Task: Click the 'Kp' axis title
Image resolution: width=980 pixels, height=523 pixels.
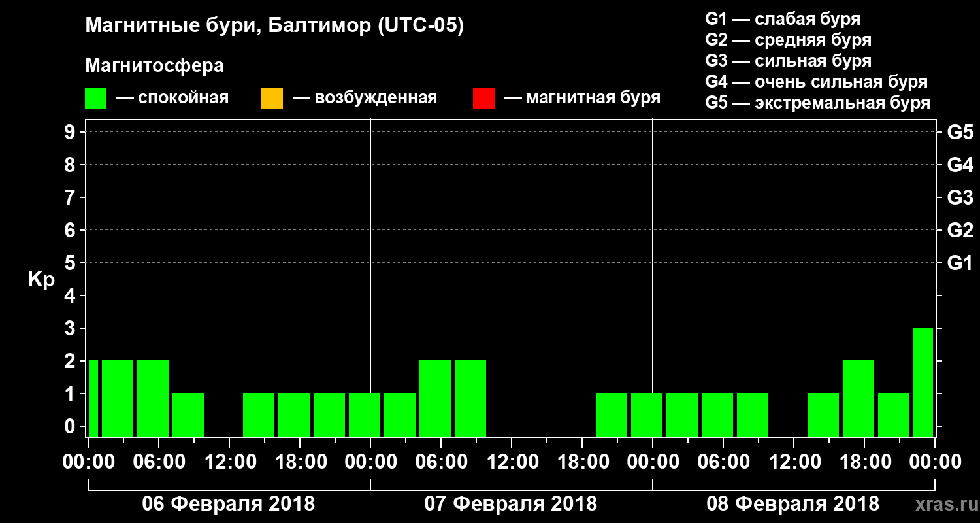Action: click(x=41, y=279)
